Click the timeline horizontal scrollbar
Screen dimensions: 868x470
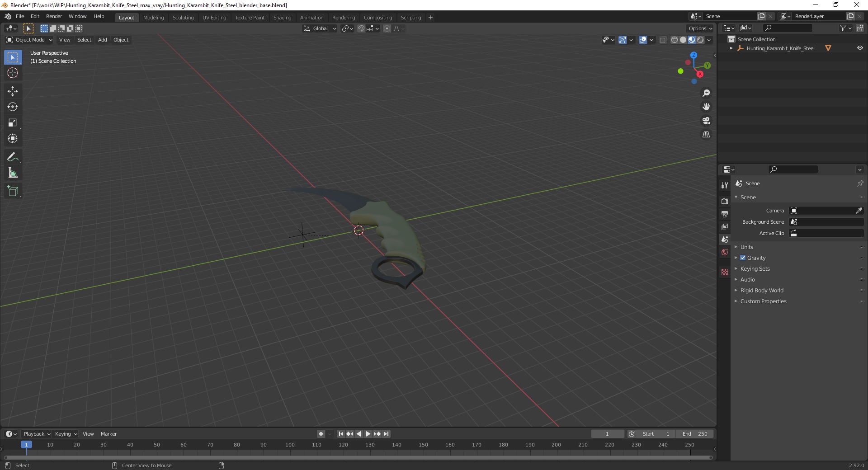tap(358, 457)
